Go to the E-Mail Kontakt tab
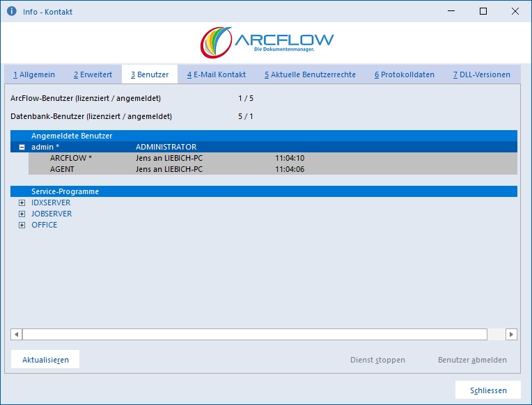This screenshot has height=405, width=532. (x=216, y=74)
